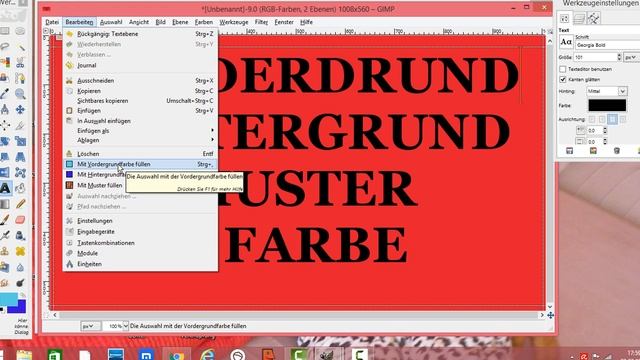Choose 'Löschen' menu entry
This screenshot has width=640, height=360.
point(140,154)
